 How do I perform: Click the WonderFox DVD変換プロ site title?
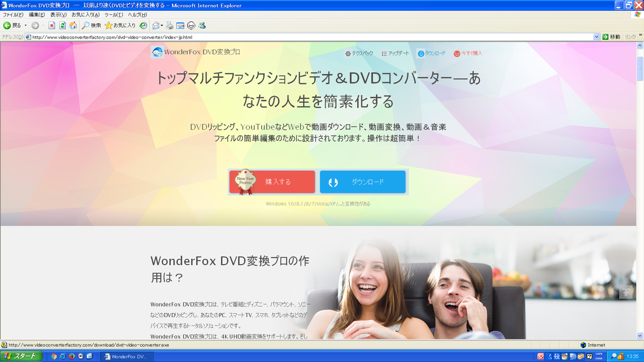(202, 52)
